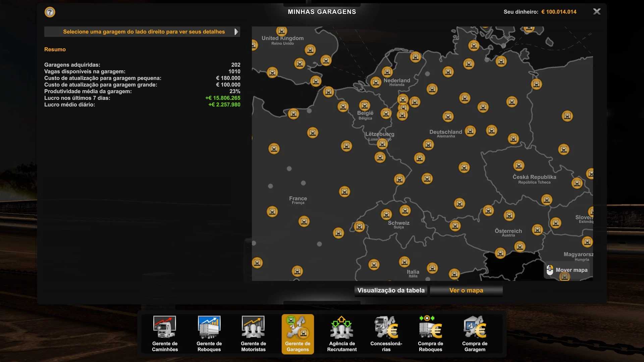Switch to Visualização da tabela view
The width and height of the screenshot is (644, 362).
pyautogui.click(x=391, y=291)
